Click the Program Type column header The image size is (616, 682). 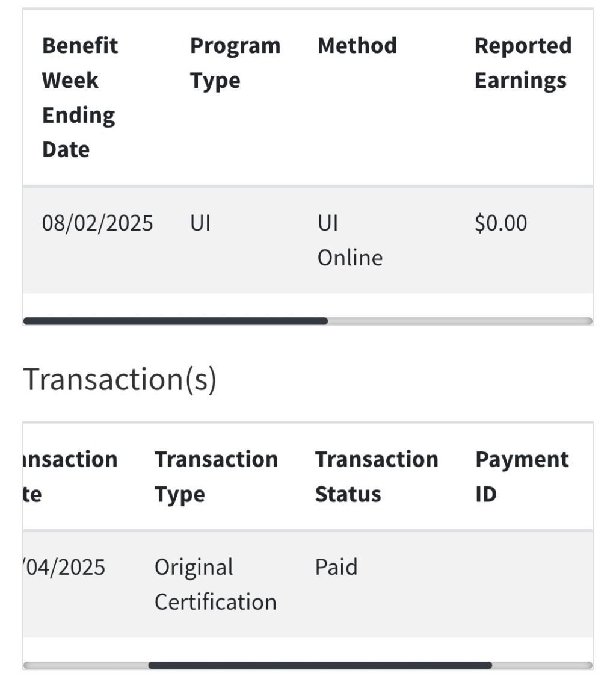[x=235, y=63]
